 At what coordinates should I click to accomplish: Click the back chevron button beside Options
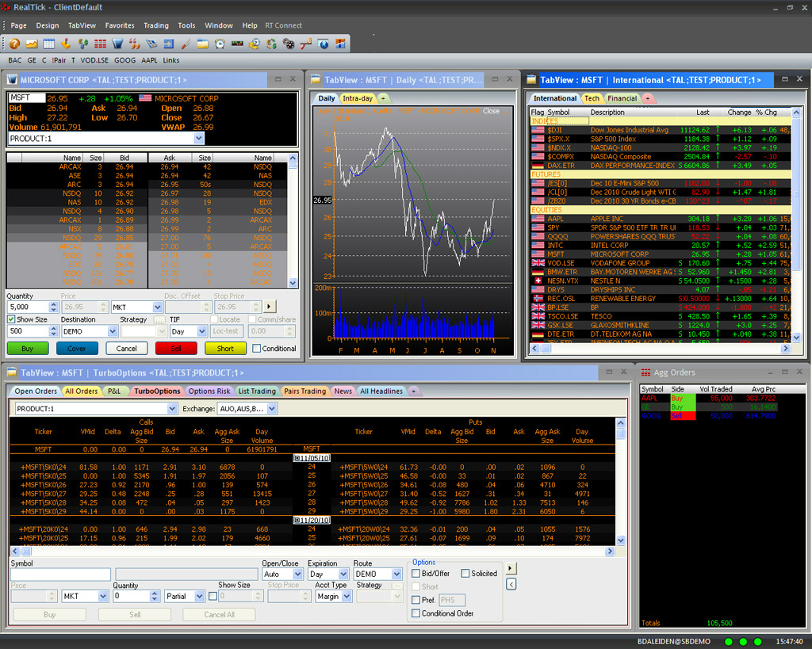coord(511,584)
